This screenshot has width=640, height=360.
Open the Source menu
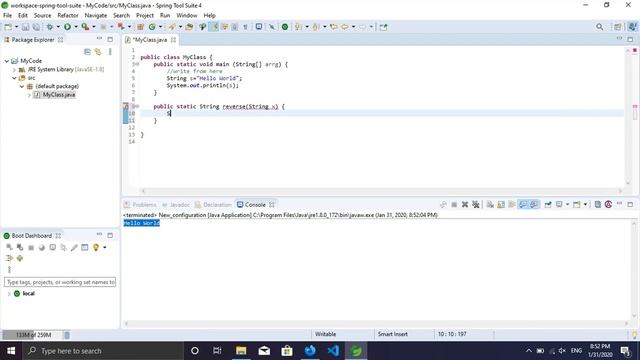[x=42, y=15]
